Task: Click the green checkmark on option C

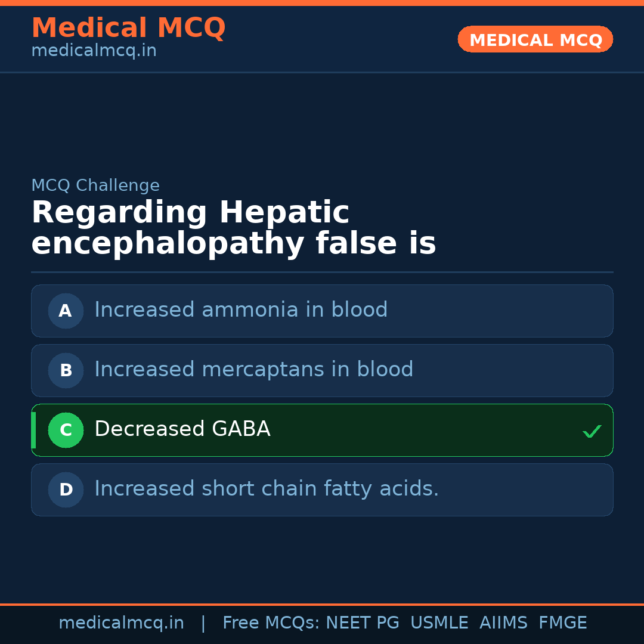Action: coord(592,431)
